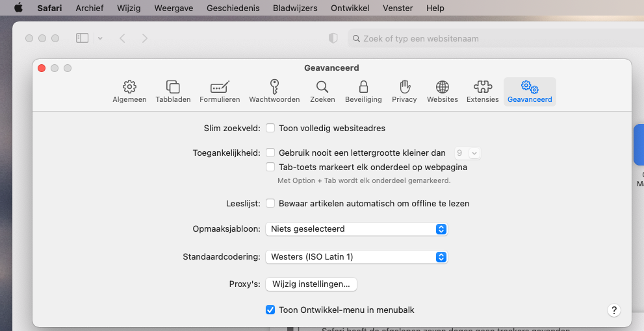
Task: Open the Venster menu
Action: tap(398, 8)
